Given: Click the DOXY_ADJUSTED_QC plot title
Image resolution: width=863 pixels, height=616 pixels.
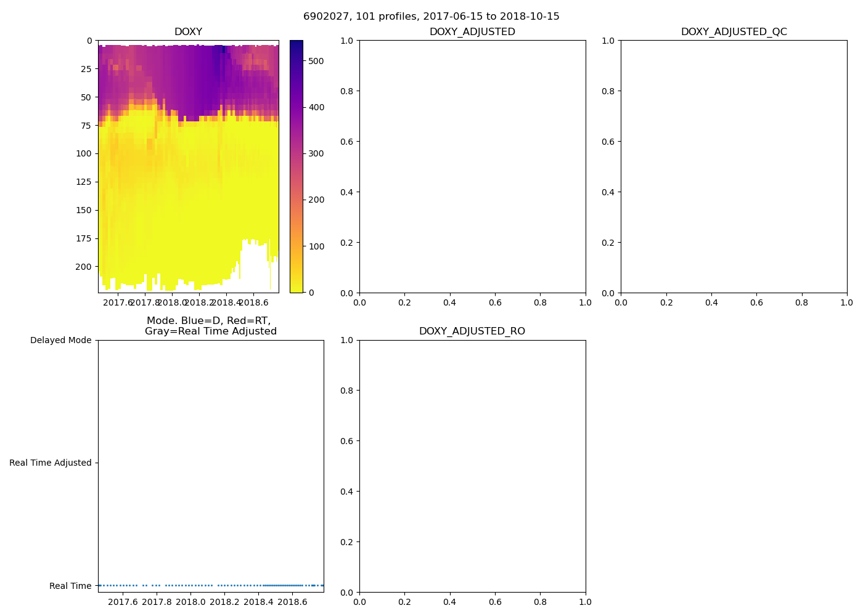Looking at the screenshot, I should point(734,32).
